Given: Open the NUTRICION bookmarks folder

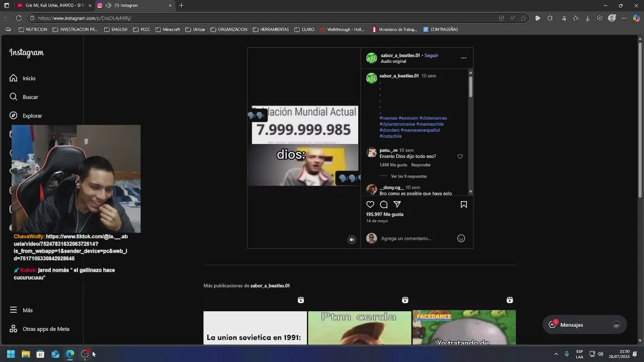Looking at the screenshot, I should tap(33, 30).
